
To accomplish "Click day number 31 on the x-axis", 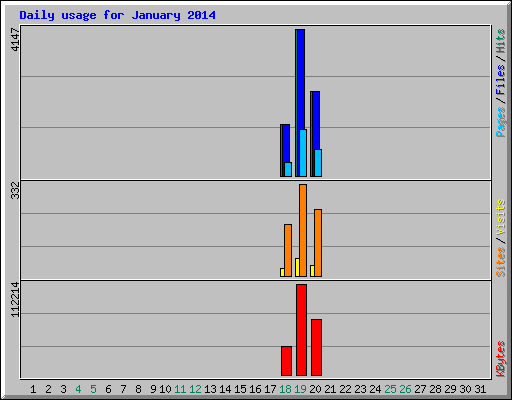I will pos(480,389).
